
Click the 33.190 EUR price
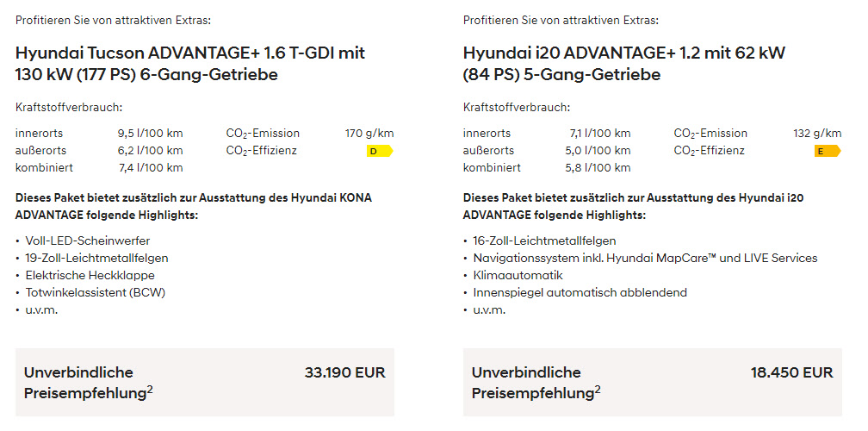[x=344, y=372]
